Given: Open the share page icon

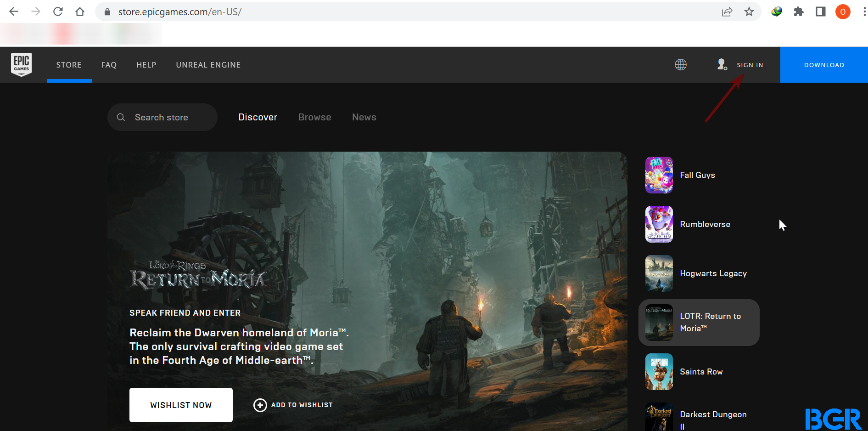Looking at the screenshot, I should point(727,11).
